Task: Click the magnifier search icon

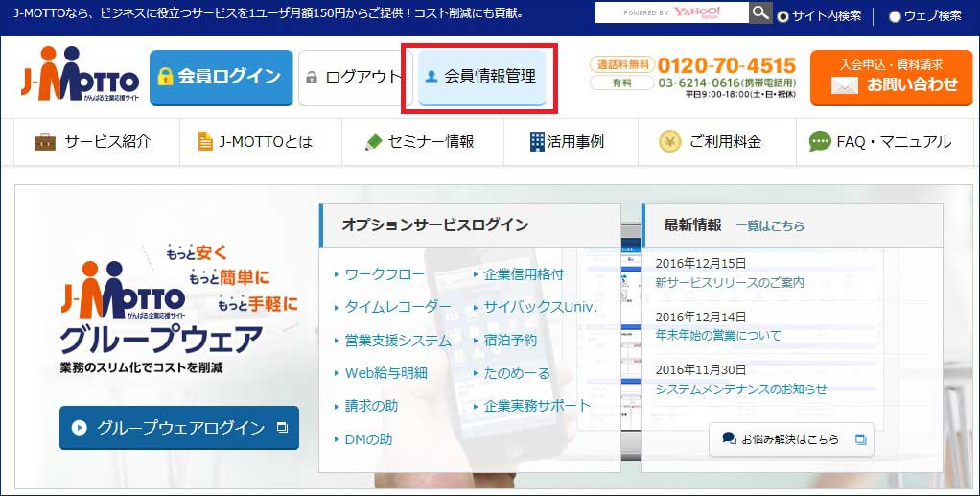Action: click(x=760, y=12)
